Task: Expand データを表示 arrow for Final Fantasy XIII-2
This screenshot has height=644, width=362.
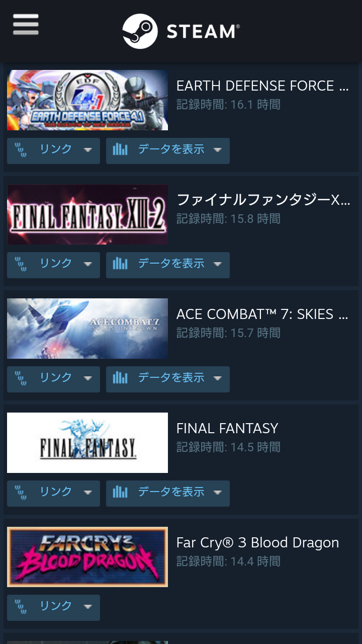Action: 218,264
